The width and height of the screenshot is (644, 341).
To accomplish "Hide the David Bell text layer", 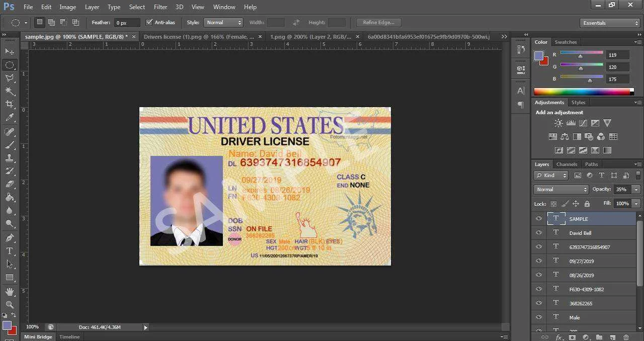I will [x=539, y=232].
